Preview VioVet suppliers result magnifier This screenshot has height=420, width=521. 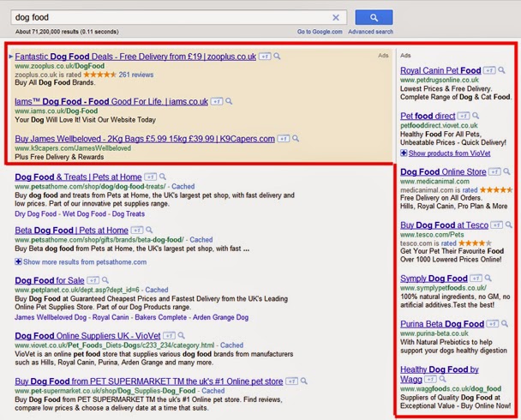(x=181, y=335)
